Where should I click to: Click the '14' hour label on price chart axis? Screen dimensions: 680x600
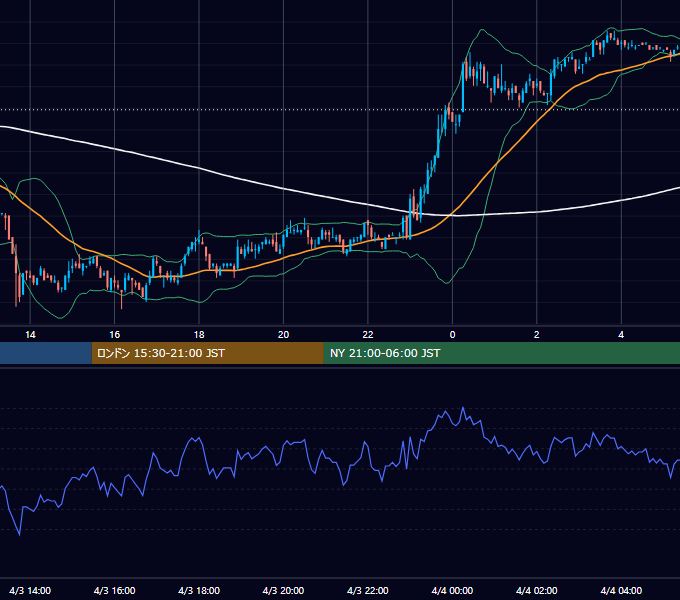[30, 335]
